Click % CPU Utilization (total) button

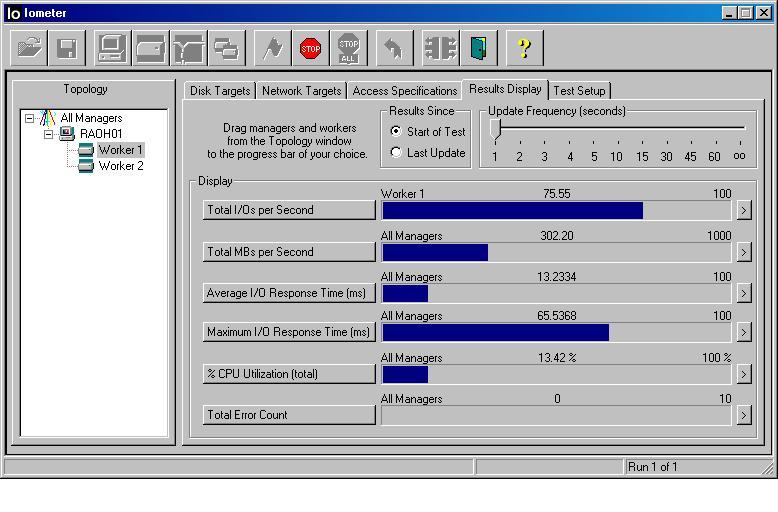[289, 374]
